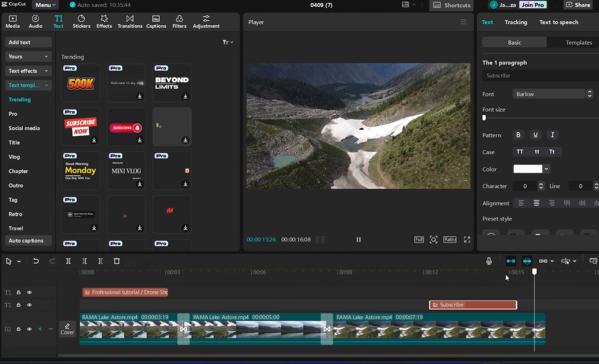Click the Cover button on the timeline

point(67,329)
